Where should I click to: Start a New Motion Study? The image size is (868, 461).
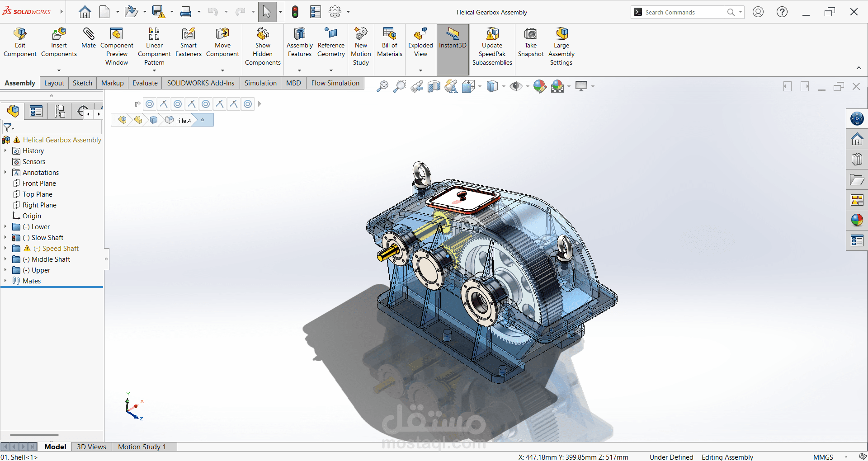point(361,47)
